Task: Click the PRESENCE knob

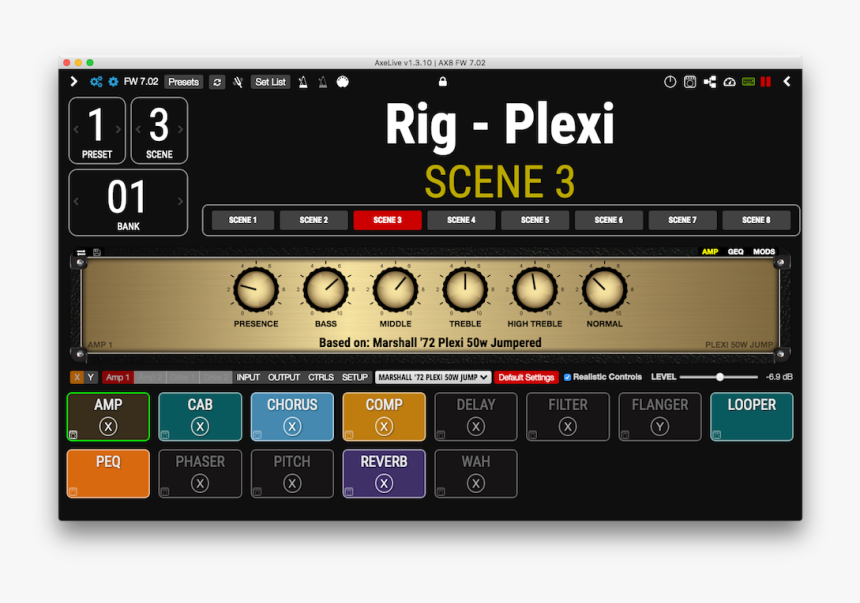Action: pyautogui.click(x=256, y=289)
